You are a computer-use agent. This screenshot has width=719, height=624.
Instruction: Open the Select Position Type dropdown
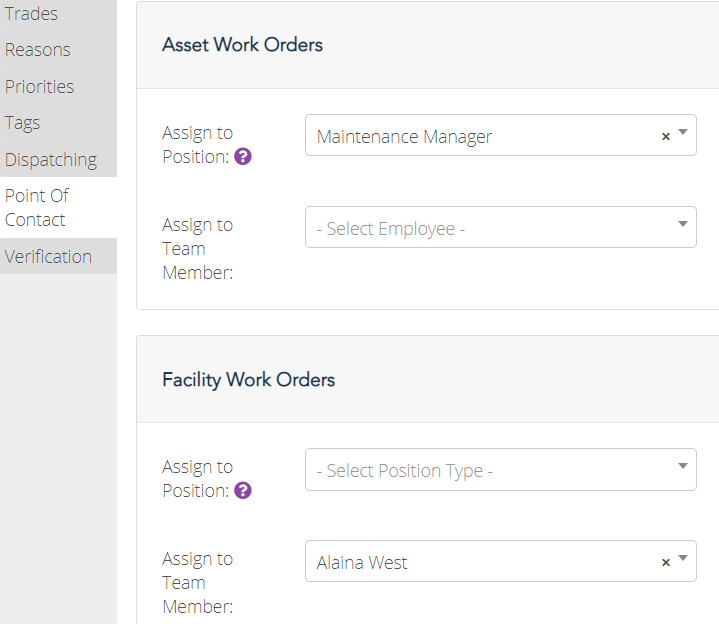click(501, 469)
